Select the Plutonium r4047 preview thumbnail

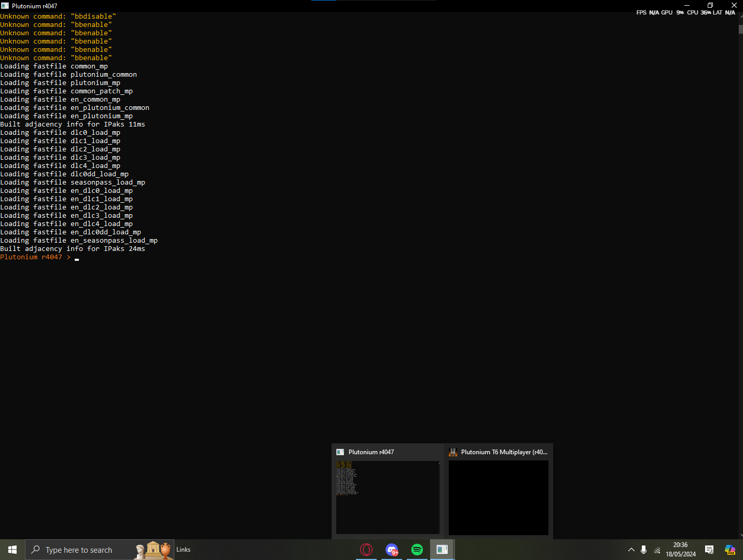tap(388, 497)
